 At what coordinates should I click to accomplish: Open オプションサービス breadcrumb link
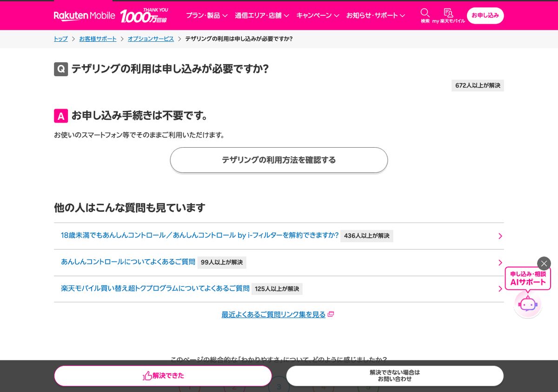coord(151,39)
